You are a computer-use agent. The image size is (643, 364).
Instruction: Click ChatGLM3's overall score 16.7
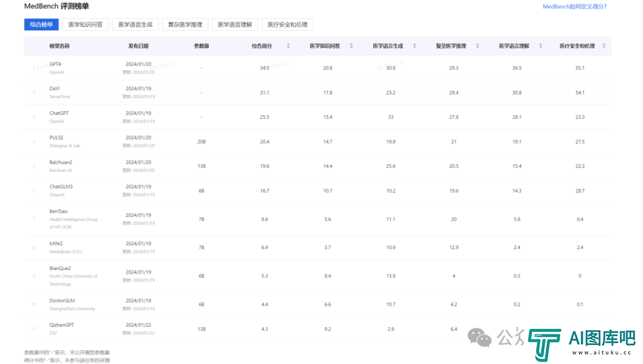(264, 191)
